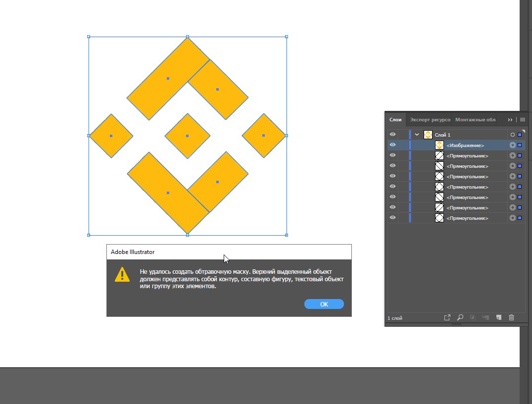
Task: Click the Collect for Export icon in Layers
Action: tap(447, 317)
